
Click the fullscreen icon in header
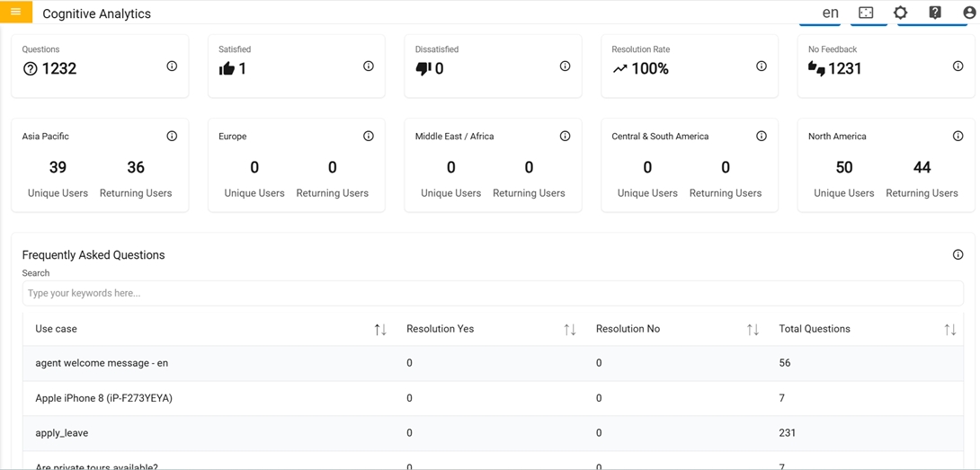(x=866, y=13)
